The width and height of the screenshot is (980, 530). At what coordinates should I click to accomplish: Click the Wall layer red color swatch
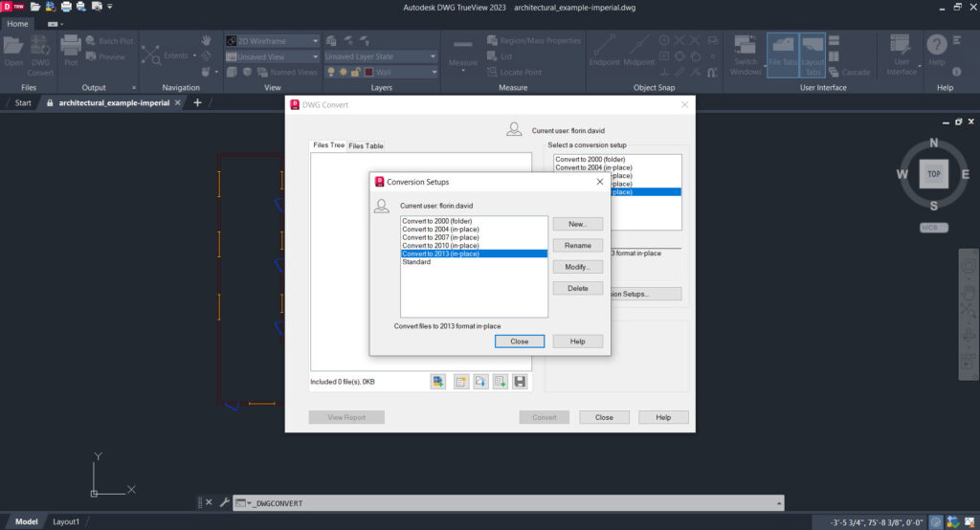coord(368,72)
